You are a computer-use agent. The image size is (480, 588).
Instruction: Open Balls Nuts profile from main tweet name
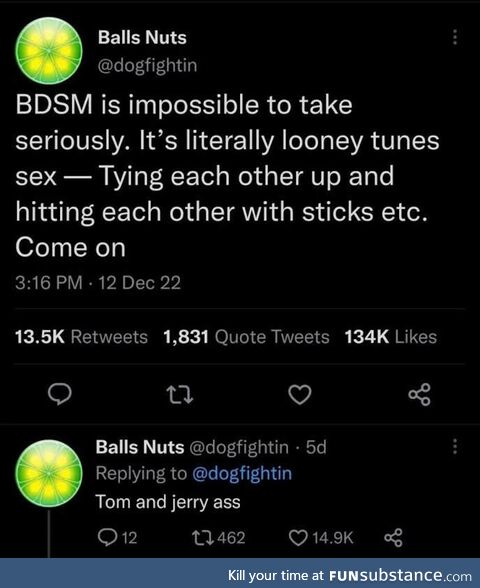142,38
